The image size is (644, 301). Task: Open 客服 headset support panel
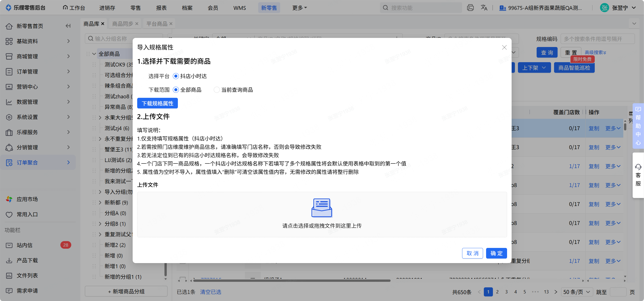pyautogui.click(x=638, y=175)
